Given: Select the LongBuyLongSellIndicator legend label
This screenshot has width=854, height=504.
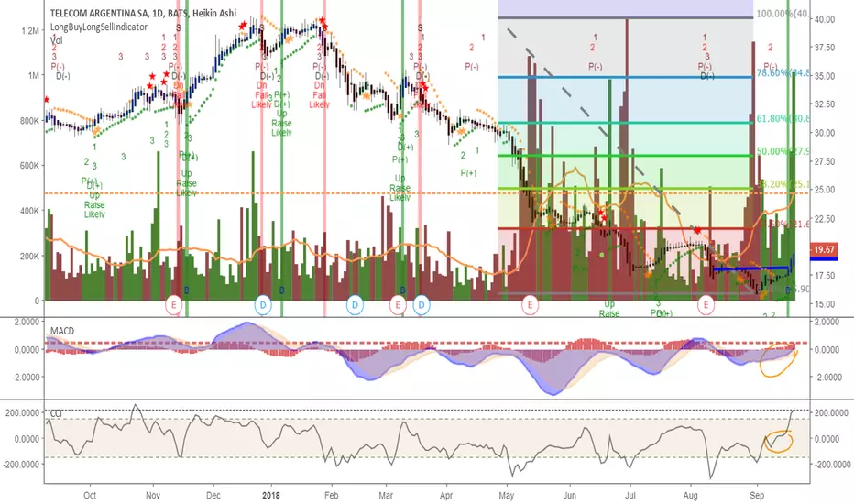Looking at the screenshot, I should tap(99, 27).
